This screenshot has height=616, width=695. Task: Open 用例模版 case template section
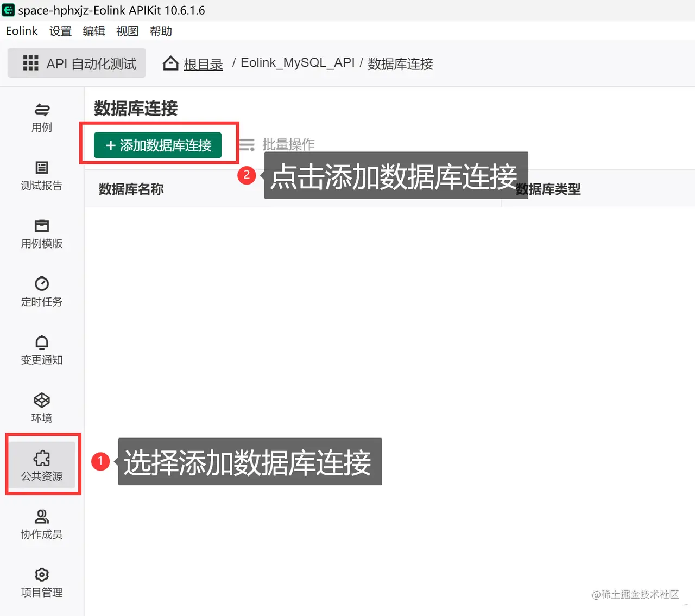click(x=42, y=234)
